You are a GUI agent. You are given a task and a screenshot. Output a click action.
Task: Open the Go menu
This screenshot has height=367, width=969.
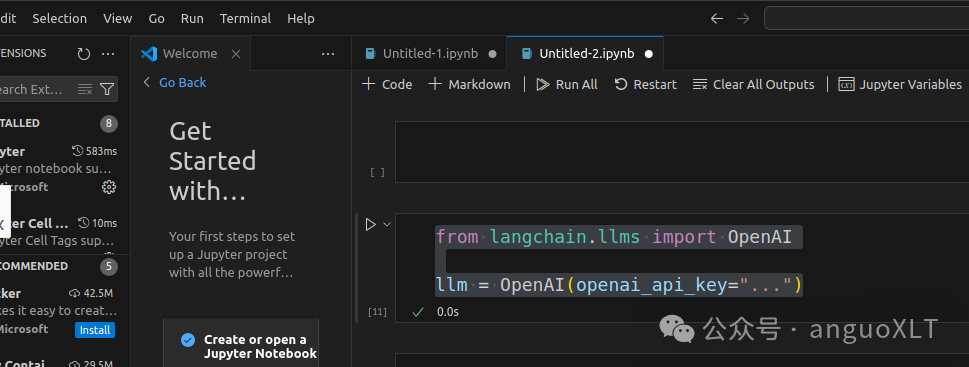(x=156, y=19)
